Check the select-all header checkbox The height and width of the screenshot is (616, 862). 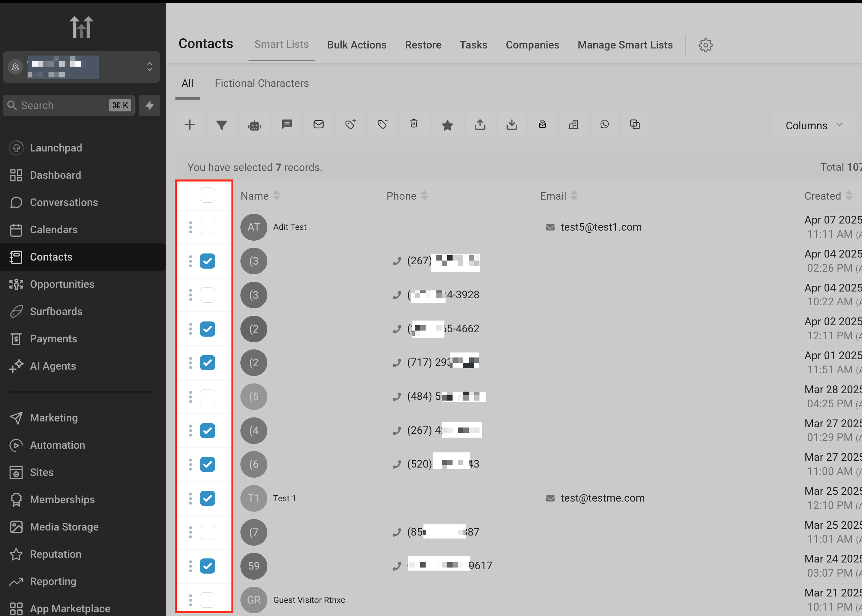click(x=207, y=195)
